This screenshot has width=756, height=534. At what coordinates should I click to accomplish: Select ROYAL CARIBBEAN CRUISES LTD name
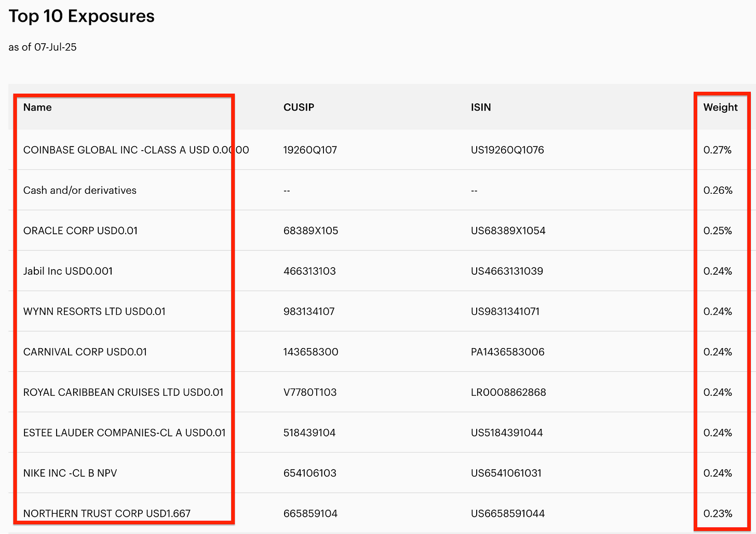click(124, 392)
